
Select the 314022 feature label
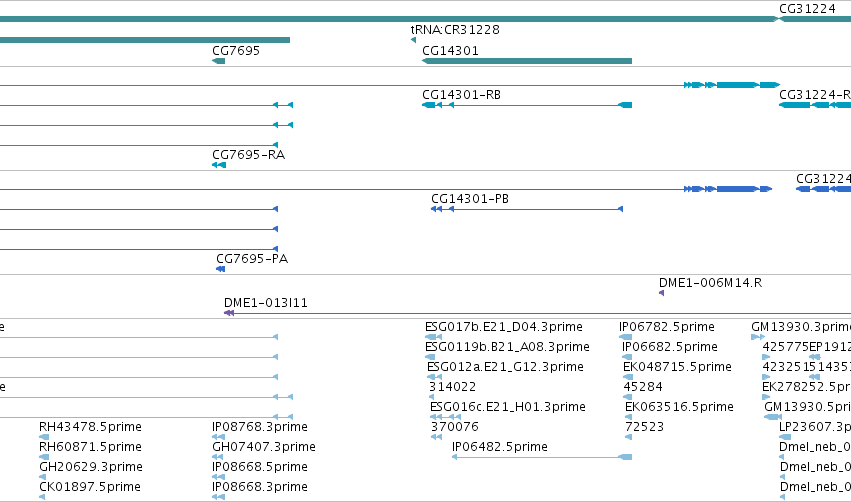click(453, 387)
